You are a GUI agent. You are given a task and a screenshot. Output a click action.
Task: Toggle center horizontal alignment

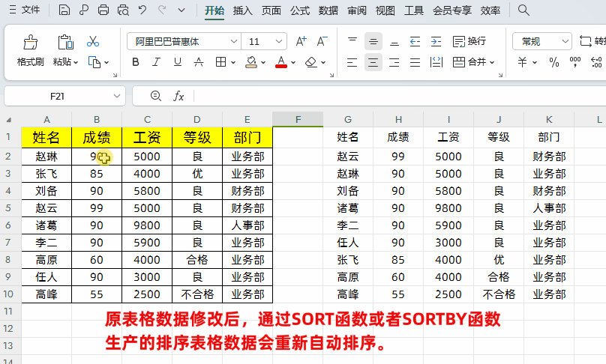coord(373,61)
